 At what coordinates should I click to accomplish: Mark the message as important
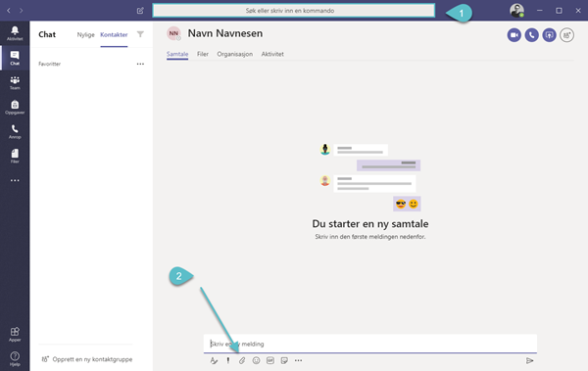(228, 360)
